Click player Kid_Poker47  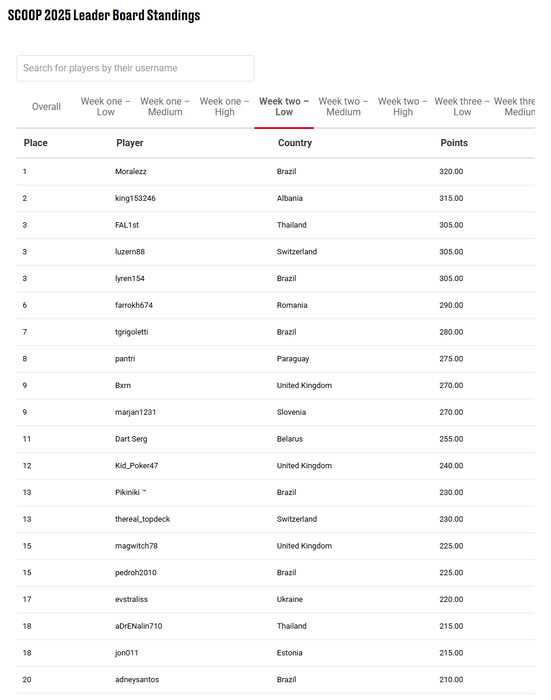click(137, 466)
